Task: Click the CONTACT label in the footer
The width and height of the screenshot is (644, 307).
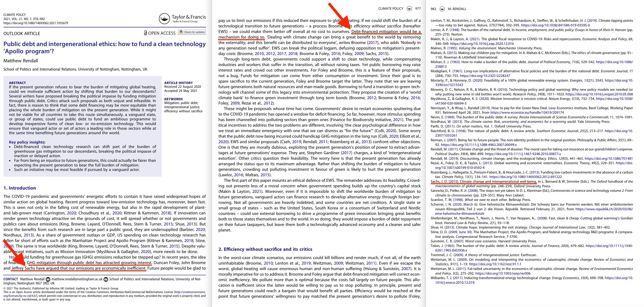Action: pos(11,279)
